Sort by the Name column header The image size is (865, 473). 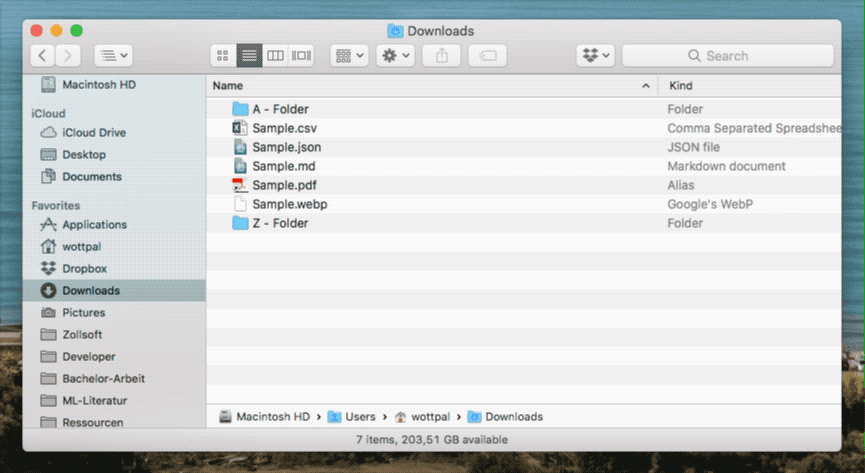(x=432, y=86)
